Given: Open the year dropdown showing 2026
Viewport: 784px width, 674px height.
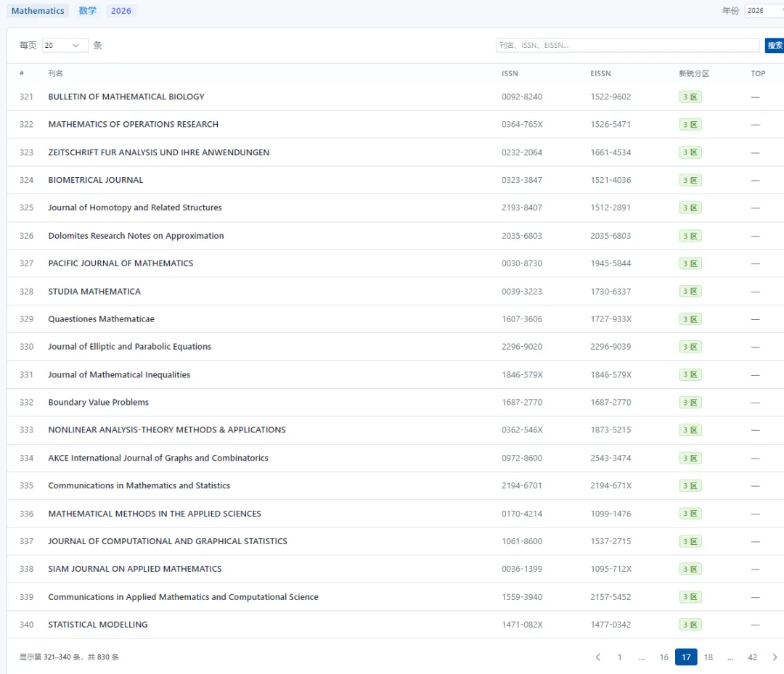Looking at the screenshot, I should [764, 10].
